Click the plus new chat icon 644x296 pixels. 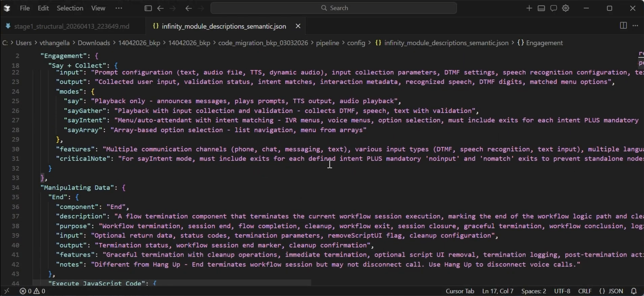point(529,8)
